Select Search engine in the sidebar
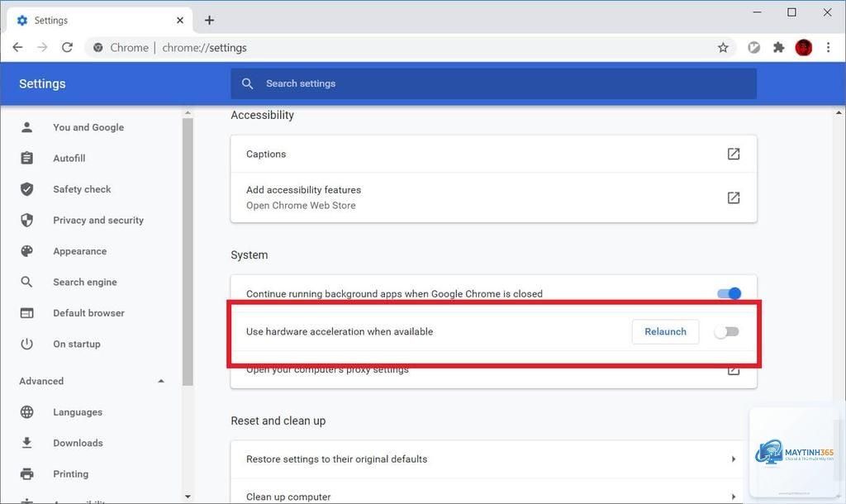The height and width of the screenshot is (504, 846). click(x=85, y=282)
